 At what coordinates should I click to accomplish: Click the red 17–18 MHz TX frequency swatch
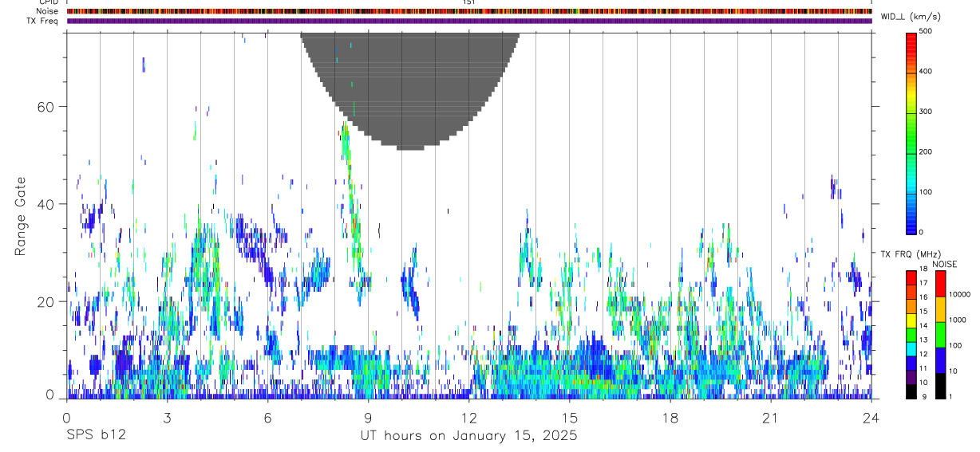[911, 277]
